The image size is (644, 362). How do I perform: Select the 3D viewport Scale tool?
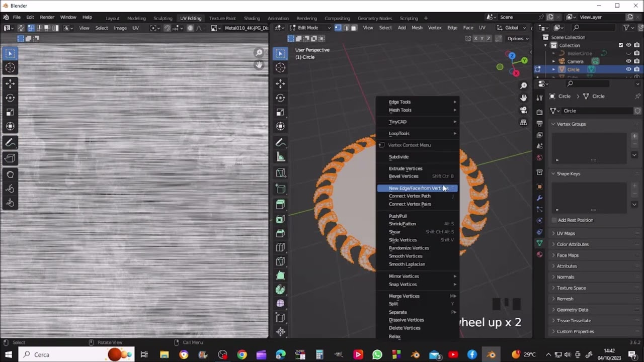280,112
